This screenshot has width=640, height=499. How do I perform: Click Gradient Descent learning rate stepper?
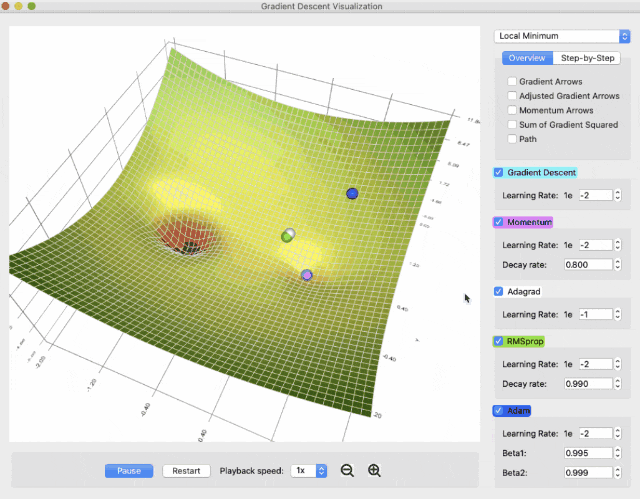pos(618,195)
